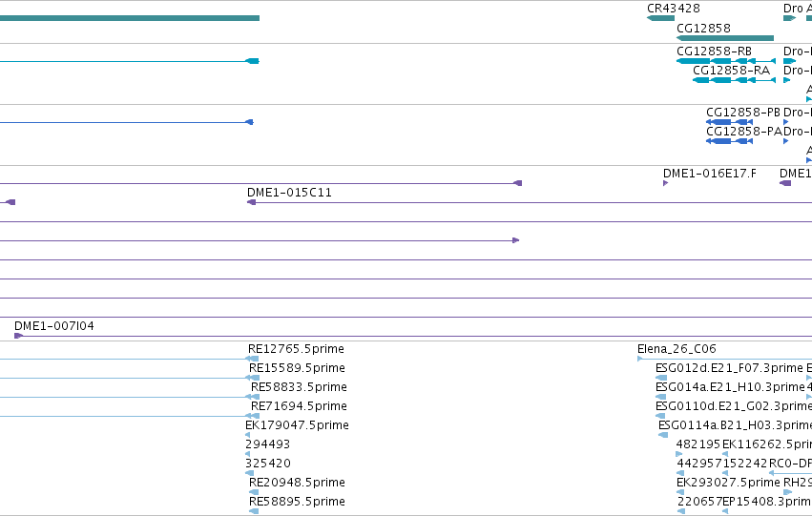
Task: Open the RE20948.5prime EST label
Action: [x=297, y=483]
